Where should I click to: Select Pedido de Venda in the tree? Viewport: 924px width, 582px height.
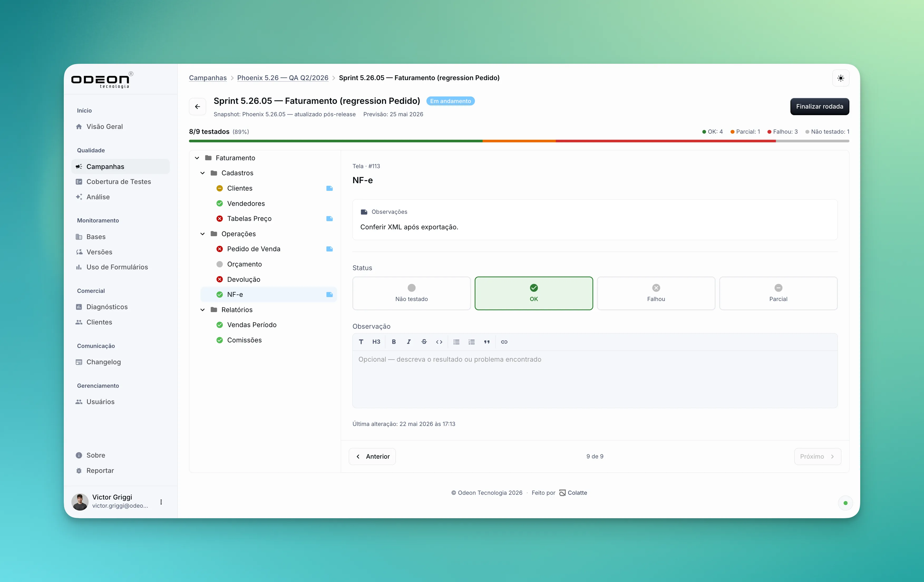coord(269,249)
